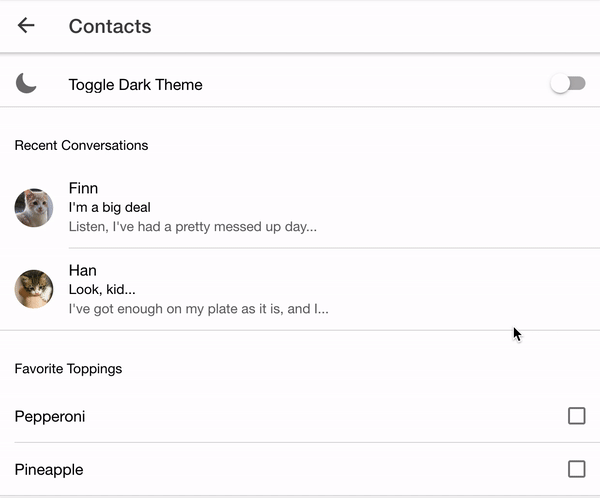Open the conversation with Finn
The width and height of the screenshot is (600, 498).
coord(300,207)
